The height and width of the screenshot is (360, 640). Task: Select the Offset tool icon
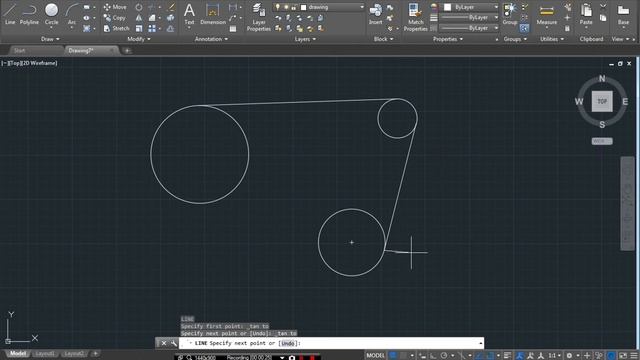point(170,29)
